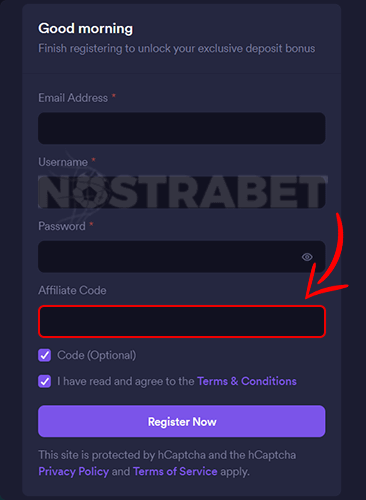Uncheck the Terms & Conditions agreement checkbox
This screenshot has width=366, height=500.
click(45, 381)
